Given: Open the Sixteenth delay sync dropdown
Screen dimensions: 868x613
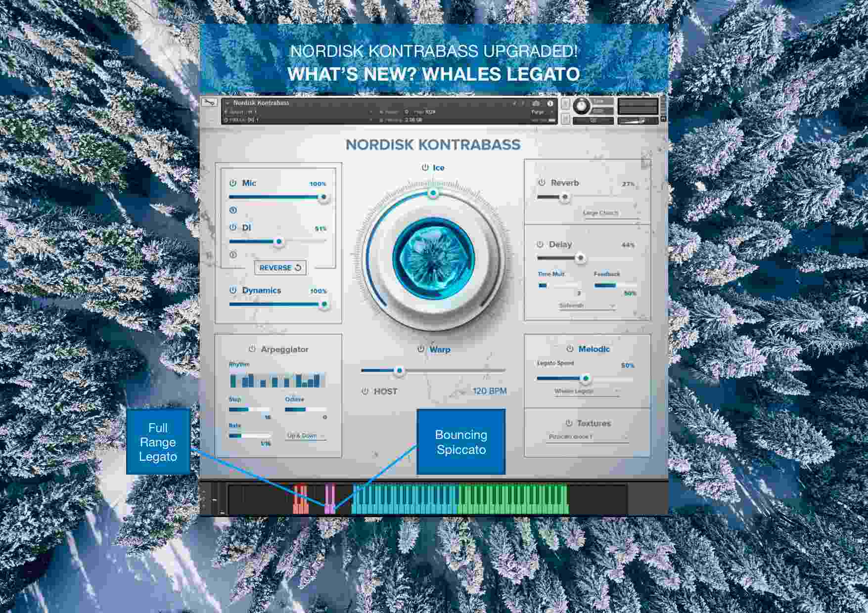Looking at the screenshot, I should pyautogui.click(x=586, y=306).
